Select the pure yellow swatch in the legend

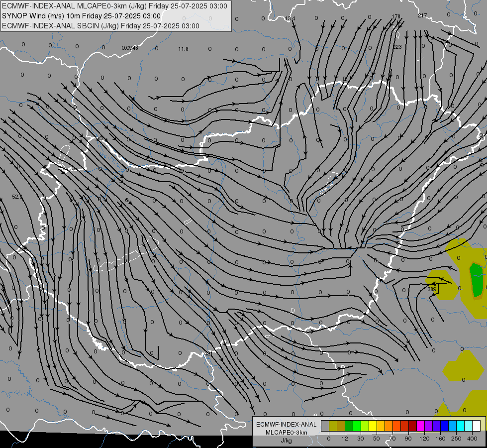click(x=373, y=426)
